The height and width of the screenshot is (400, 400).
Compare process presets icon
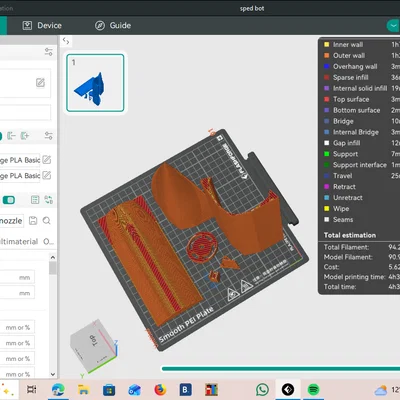(x=49, y=200)
